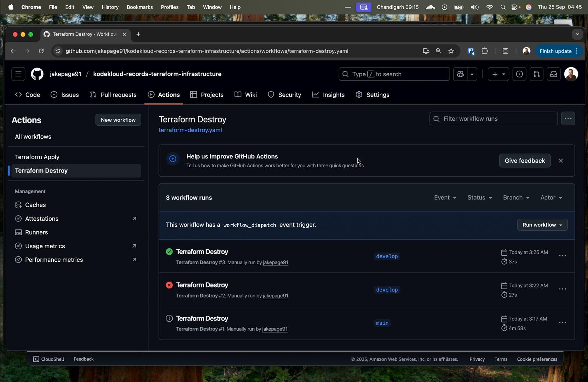Open options menu for Terraform Destroy #2
This screenshot has height=382, width=588.
563,289
